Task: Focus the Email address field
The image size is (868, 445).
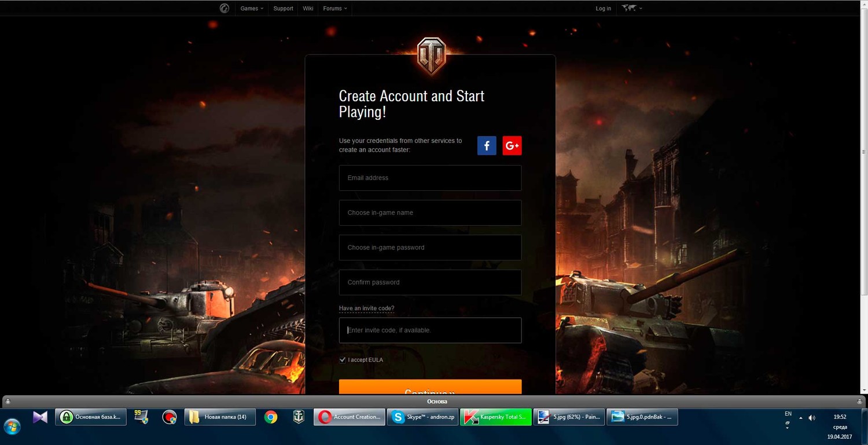Action: (430, 178)
